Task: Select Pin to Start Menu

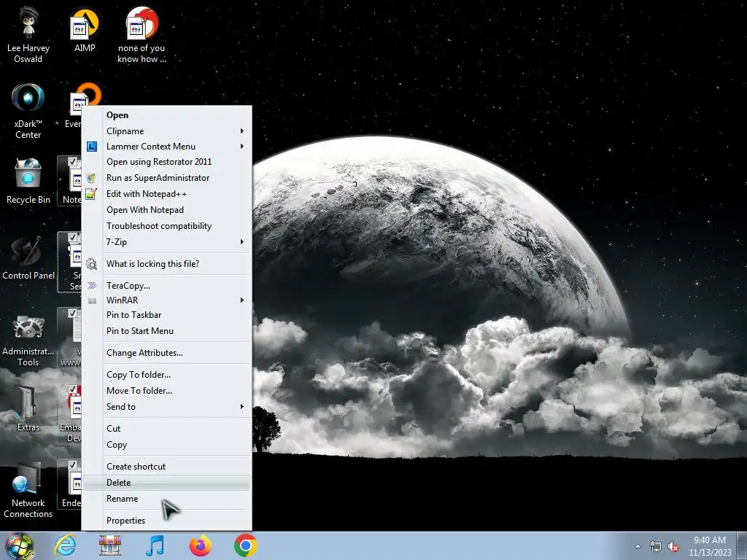Action: pos(167,331)
